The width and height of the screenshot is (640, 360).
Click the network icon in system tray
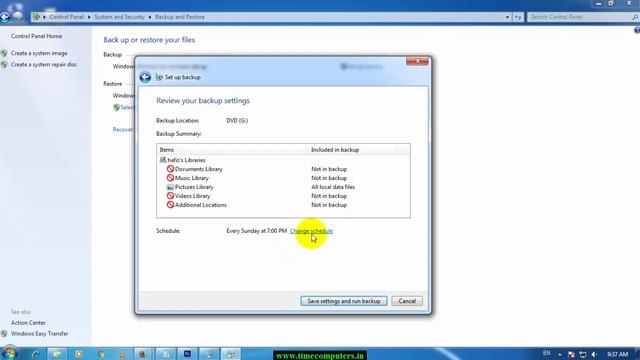coord(583,354)
